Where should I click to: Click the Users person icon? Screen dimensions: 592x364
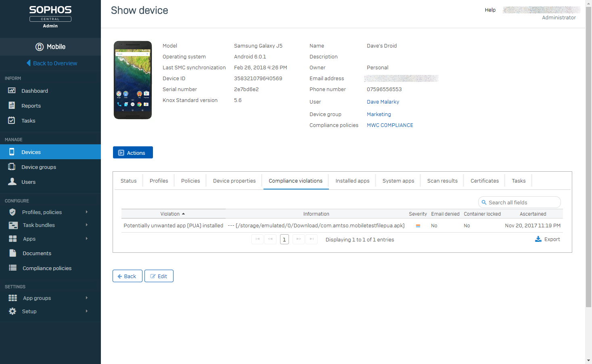coord(13,181)
